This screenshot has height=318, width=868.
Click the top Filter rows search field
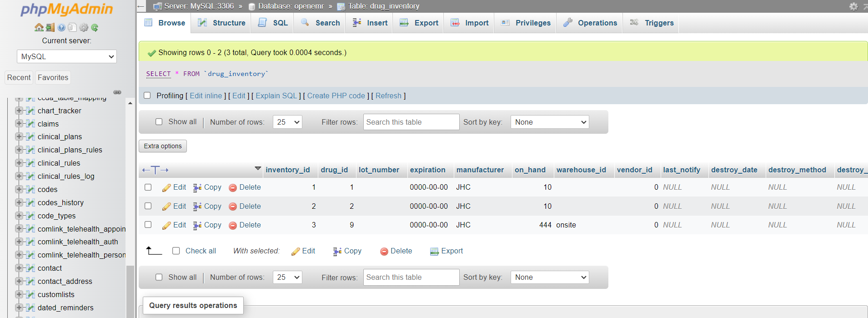[x=411, y=122]
